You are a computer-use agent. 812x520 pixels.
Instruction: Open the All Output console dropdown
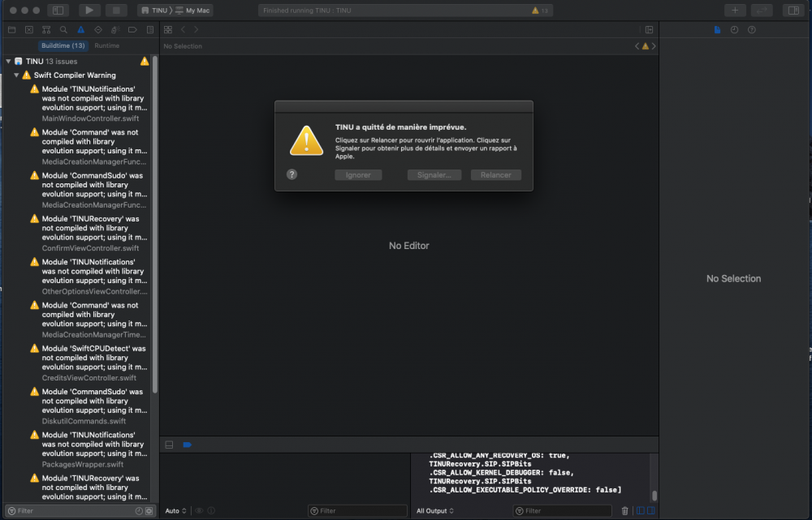point(435,511)
